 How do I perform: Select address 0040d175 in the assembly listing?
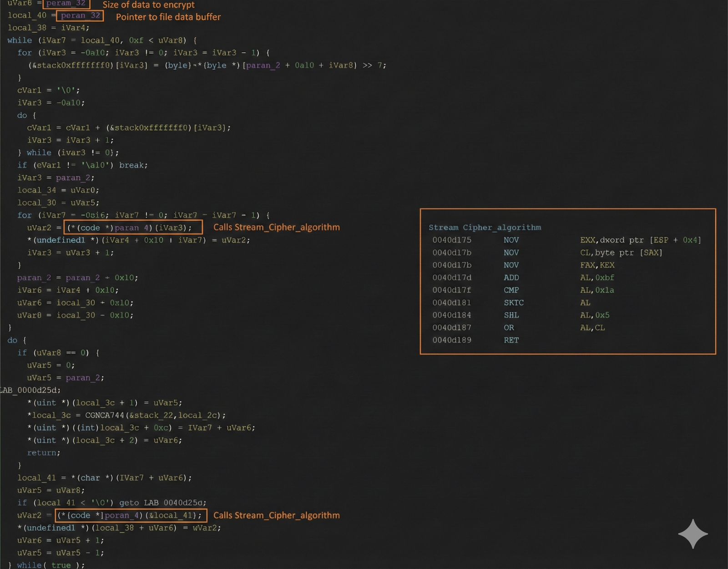click(x=451, y=240)
